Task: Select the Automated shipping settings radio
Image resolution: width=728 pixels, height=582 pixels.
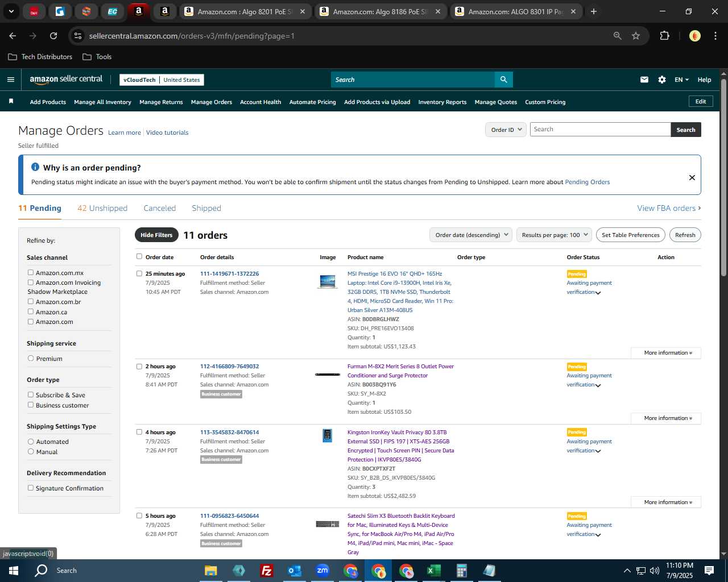Action: (31, 441)
